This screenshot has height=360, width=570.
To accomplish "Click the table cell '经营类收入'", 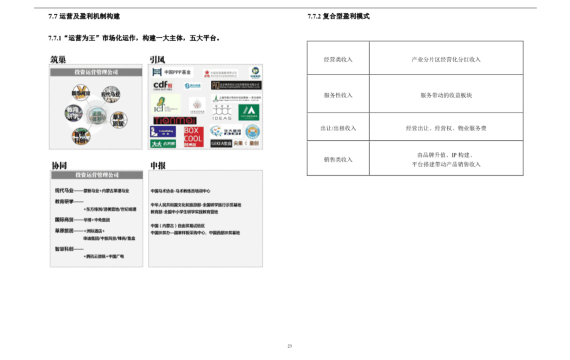I will pyautogui.click(x=338, y=59).
